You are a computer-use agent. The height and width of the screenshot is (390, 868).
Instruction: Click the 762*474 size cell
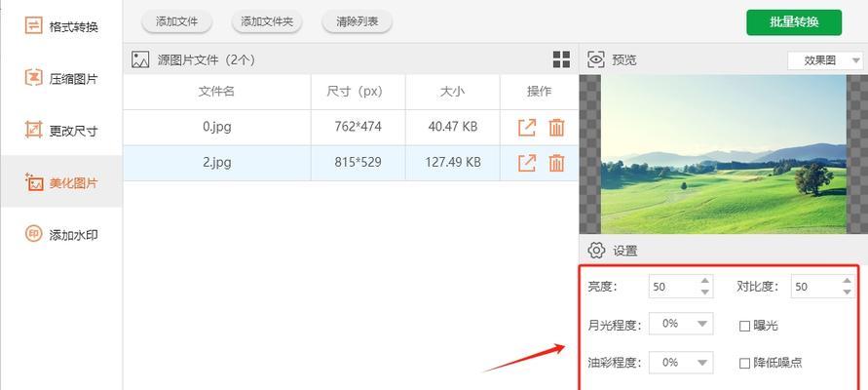click(359, 127)
